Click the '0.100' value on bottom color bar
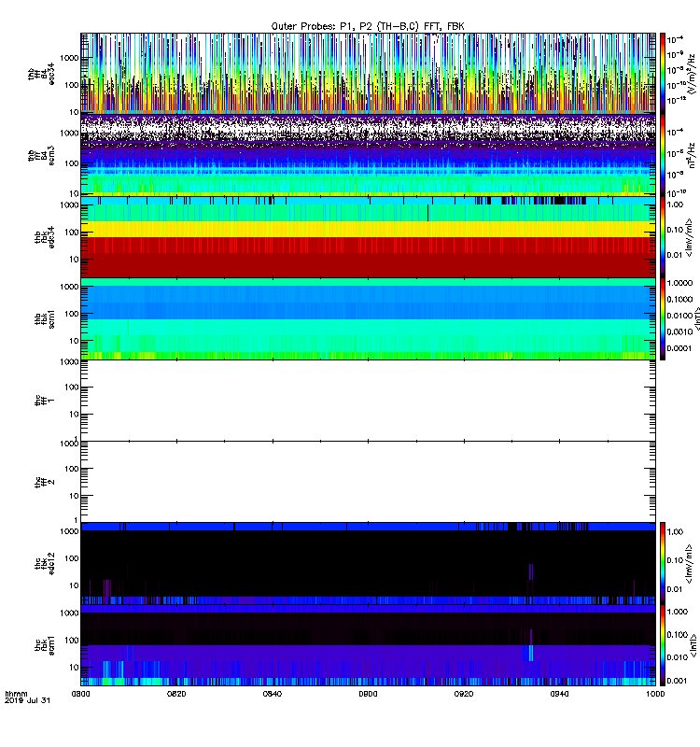This screenshot has width=700, height=747. pos(678,635)
